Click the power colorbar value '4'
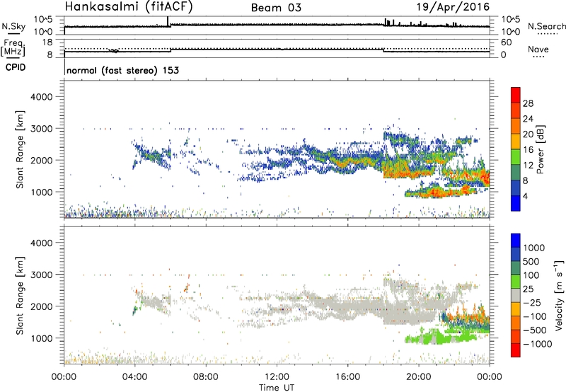This screenshot has height=392, width=566. point(525,196)
